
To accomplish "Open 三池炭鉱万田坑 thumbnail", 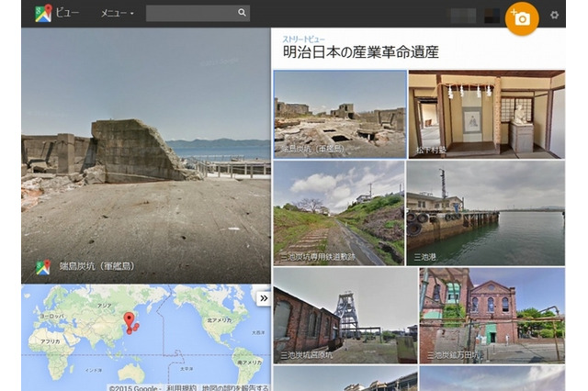I will [x=492, y=316].
